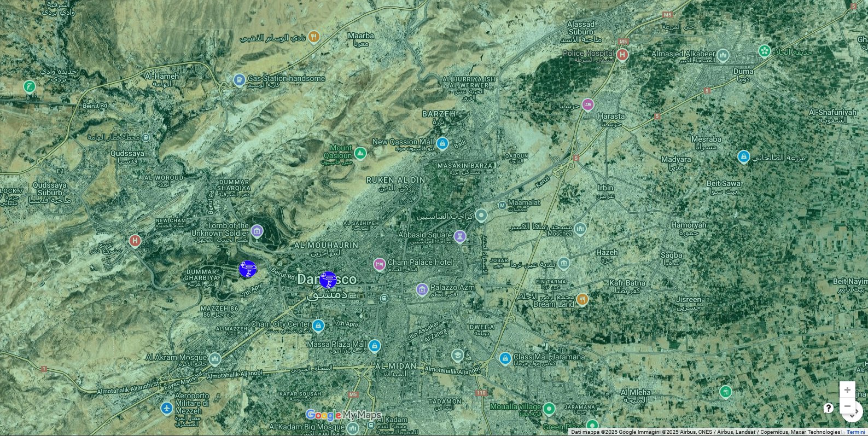Zoom in with the plus button
The width and height of the screenshot is (868, 436).
point(847,390)
